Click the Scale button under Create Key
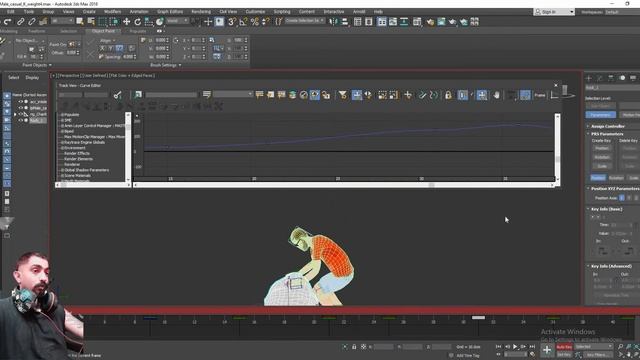 [x=602, y=167]
